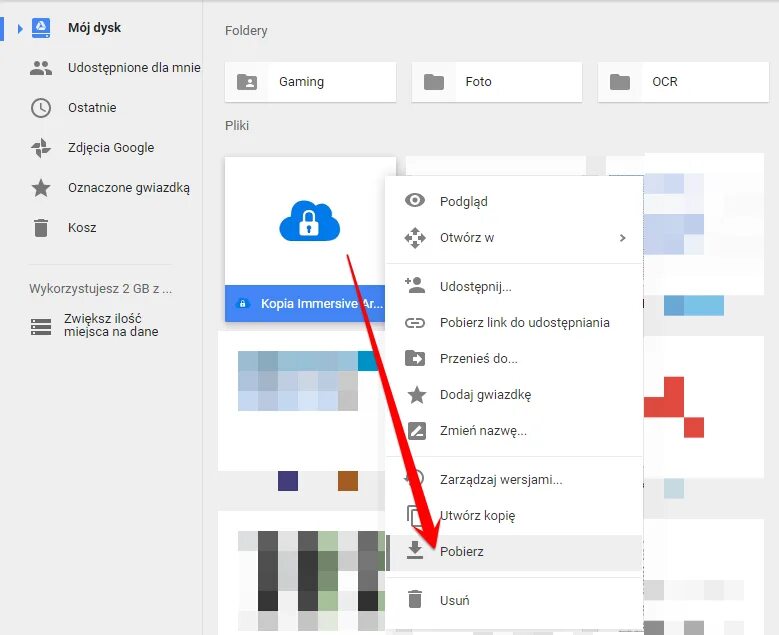Select the blue cloud lock file thumbnail
The image size is (779, 635).
[x=310, y=221]
